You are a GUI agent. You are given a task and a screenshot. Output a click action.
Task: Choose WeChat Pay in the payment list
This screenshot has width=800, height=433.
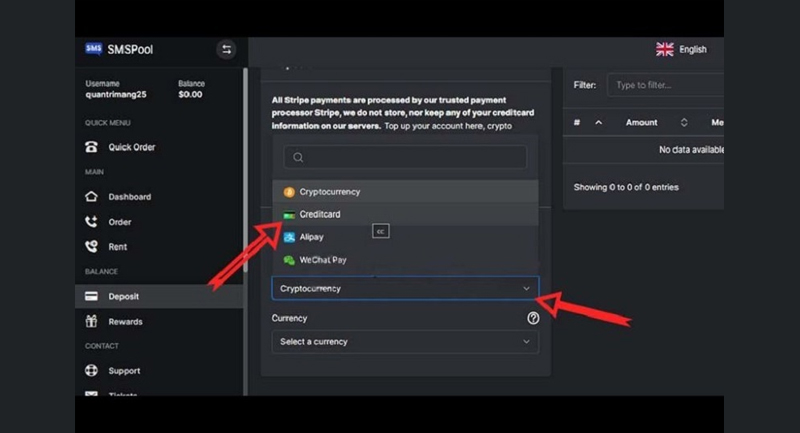(406, 260)
